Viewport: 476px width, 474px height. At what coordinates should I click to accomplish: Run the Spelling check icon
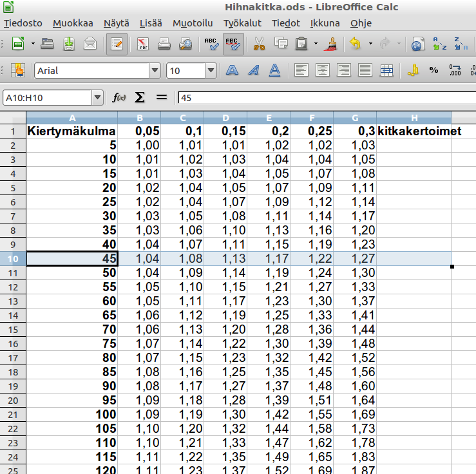[211, 44]
